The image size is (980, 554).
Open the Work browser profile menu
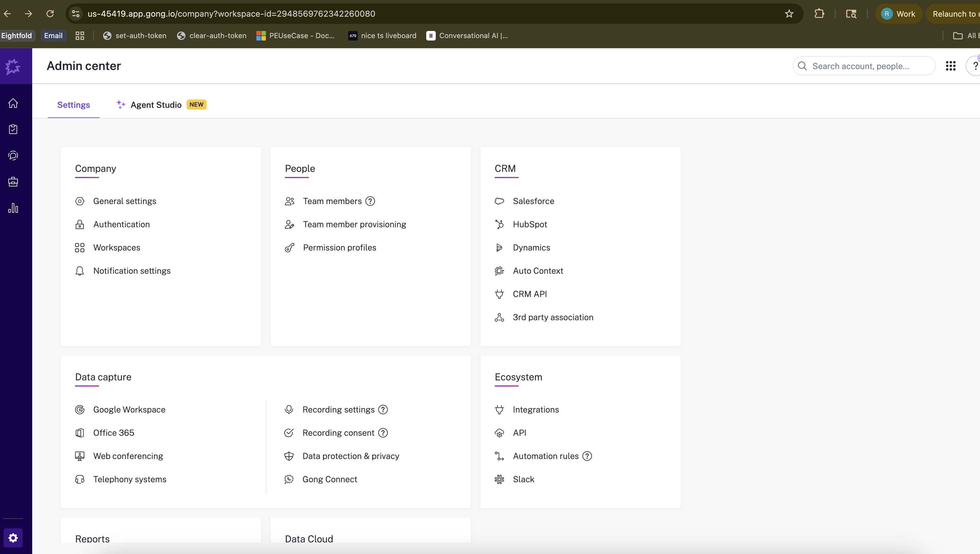pyautogui.click(x=899, y=14)
